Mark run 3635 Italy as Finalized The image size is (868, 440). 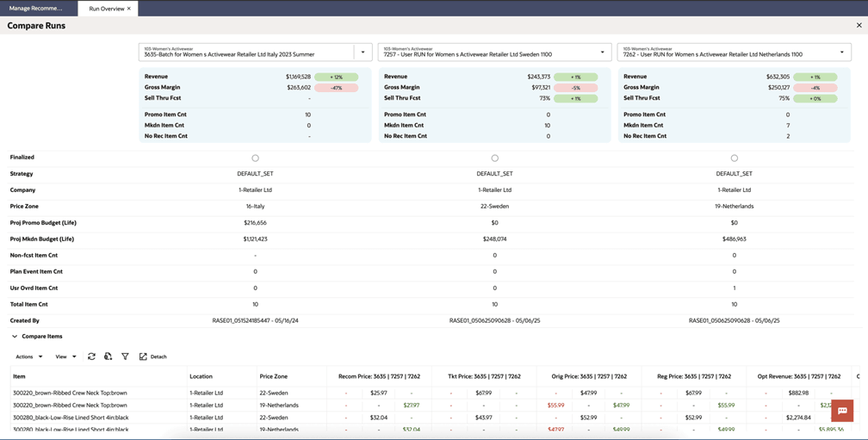pos(255,158)
